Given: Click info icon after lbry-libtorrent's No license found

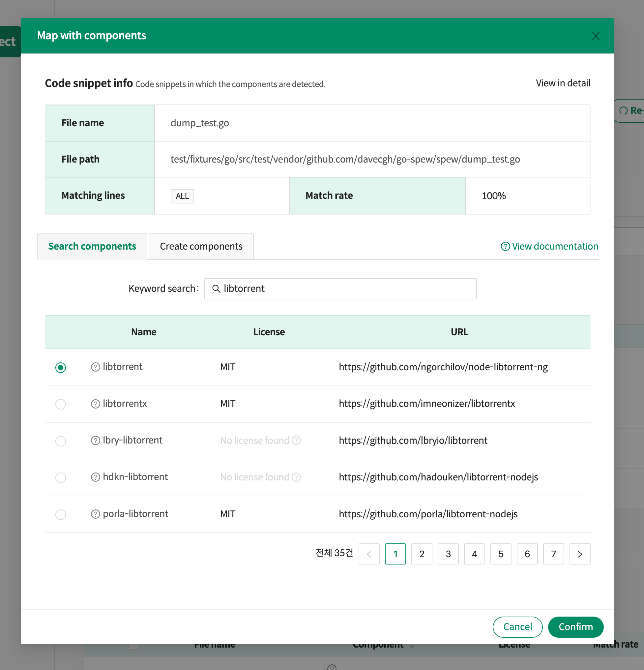Looking at the screenshot, I should pyautogui.click(x=297, y=440).
